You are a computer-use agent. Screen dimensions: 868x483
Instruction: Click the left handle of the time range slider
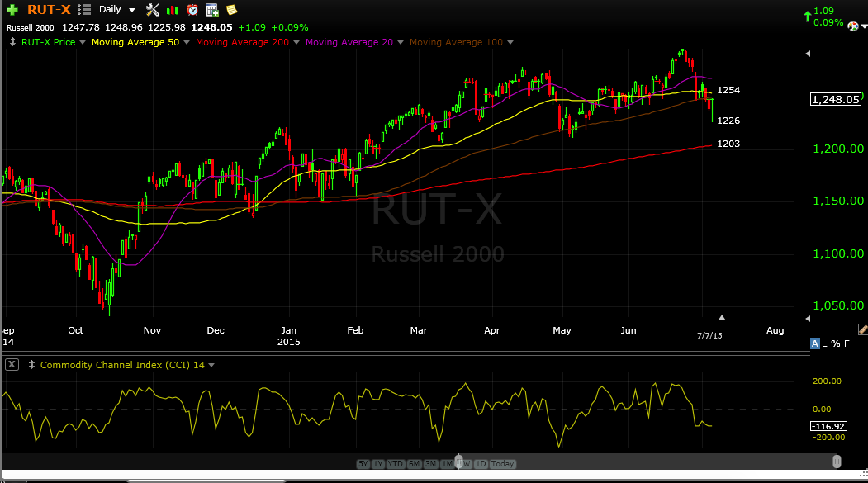tap(459, 462)
